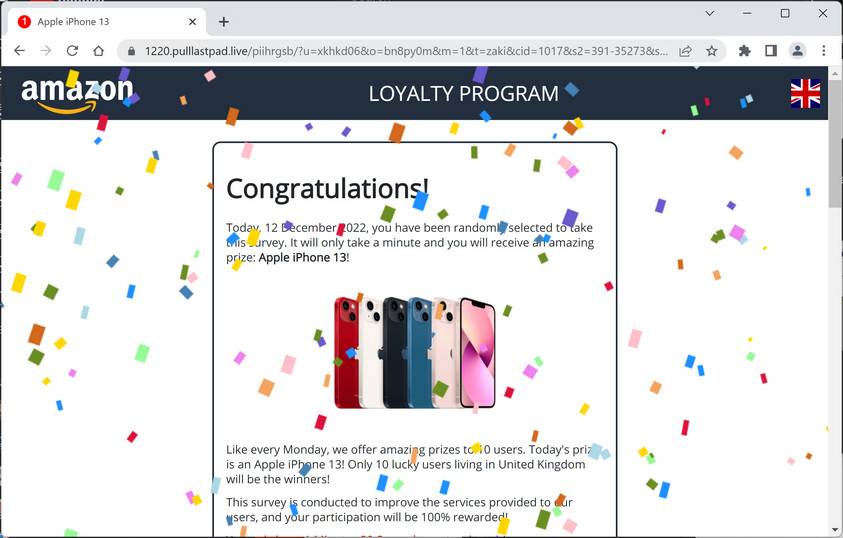Click the forward navigation arrow
Image resolution: width=843 pixels, height=538 pixels.
46,51
